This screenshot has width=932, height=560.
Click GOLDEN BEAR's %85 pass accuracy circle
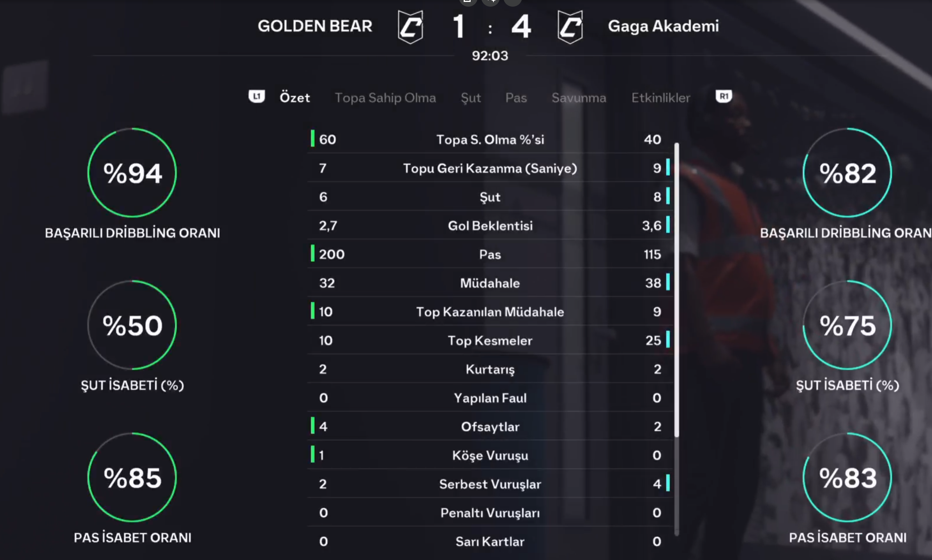point(132,477)
